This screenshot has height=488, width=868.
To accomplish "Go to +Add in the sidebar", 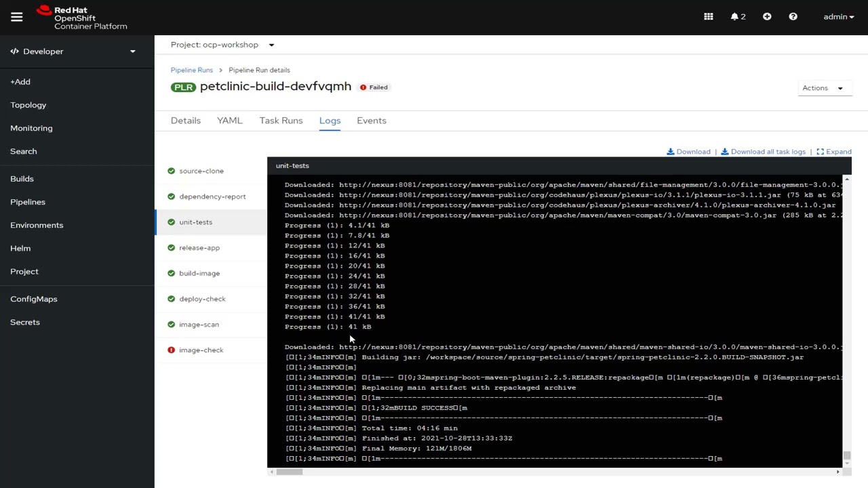I will [x=20, y=82].
